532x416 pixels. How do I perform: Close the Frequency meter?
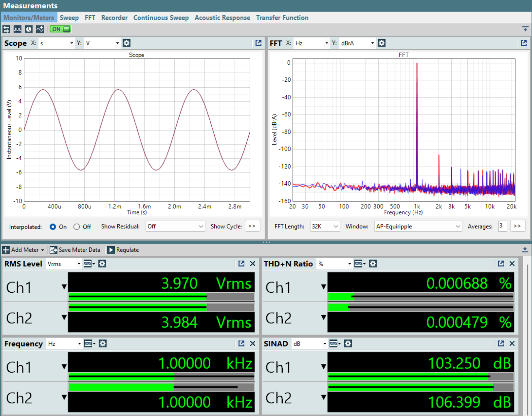[253, 344]
